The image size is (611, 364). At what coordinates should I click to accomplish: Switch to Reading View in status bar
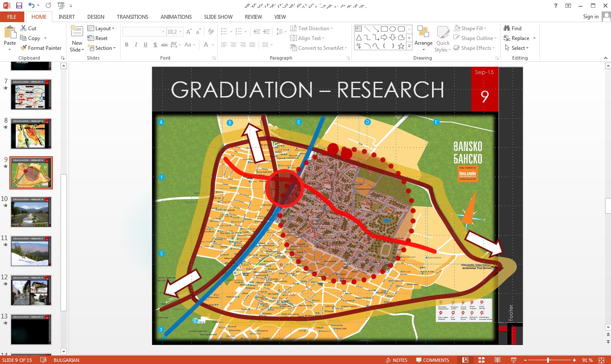(x=497, y=360)
